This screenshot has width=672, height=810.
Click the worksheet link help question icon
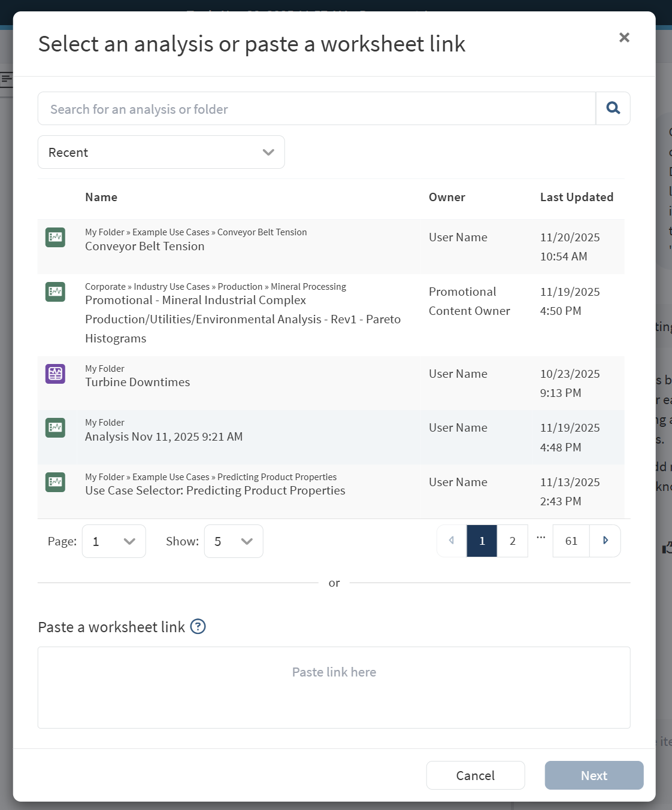[x=198, y=627]
